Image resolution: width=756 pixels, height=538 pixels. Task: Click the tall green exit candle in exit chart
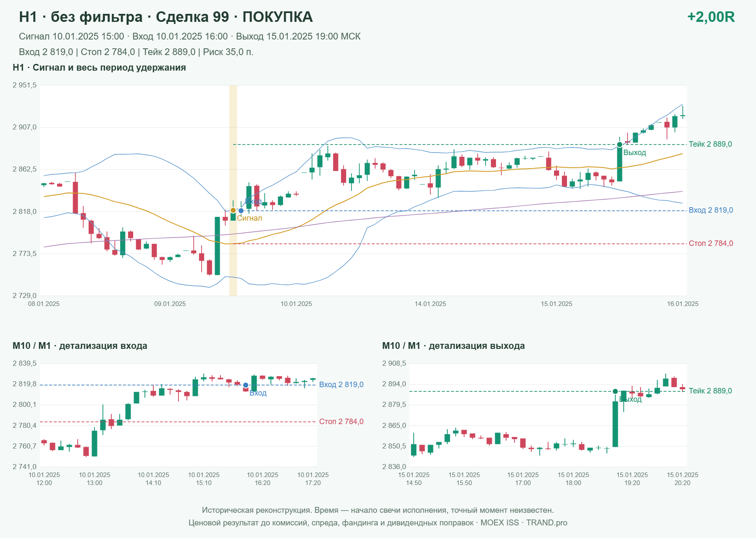[x=615, y=424]
